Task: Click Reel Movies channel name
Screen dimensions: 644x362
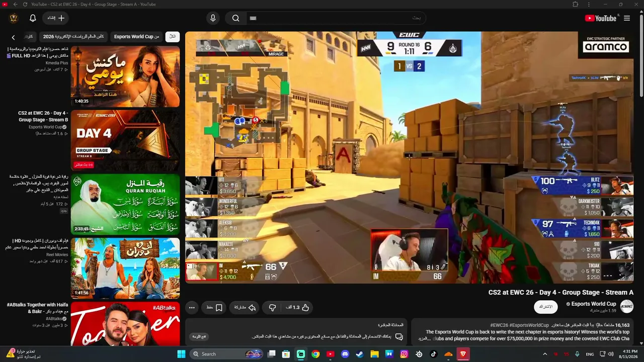Action: 57,255
